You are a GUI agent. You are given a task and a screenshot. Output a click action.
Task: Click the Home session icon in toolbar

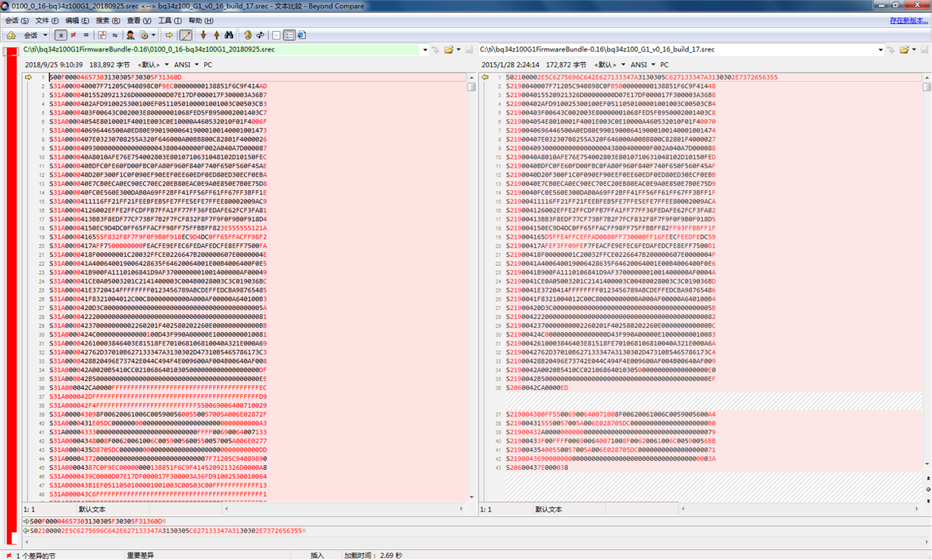(11, 35)
